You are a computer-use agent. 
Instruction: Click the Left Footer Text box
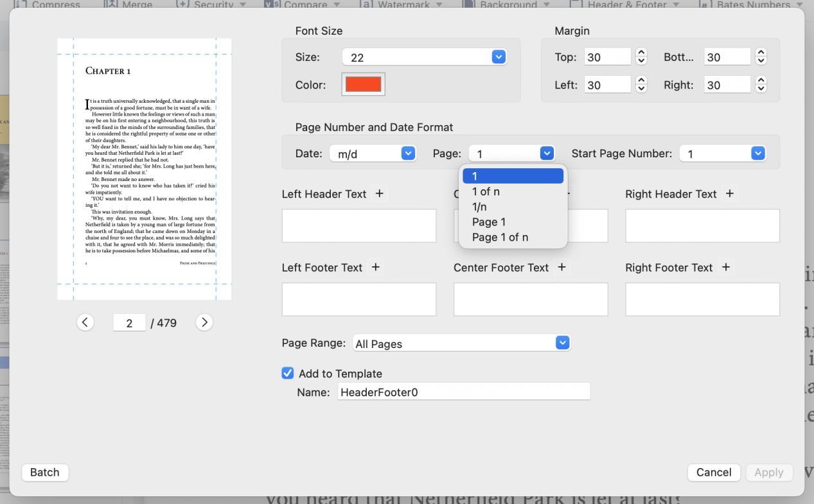tap(359, 299)
